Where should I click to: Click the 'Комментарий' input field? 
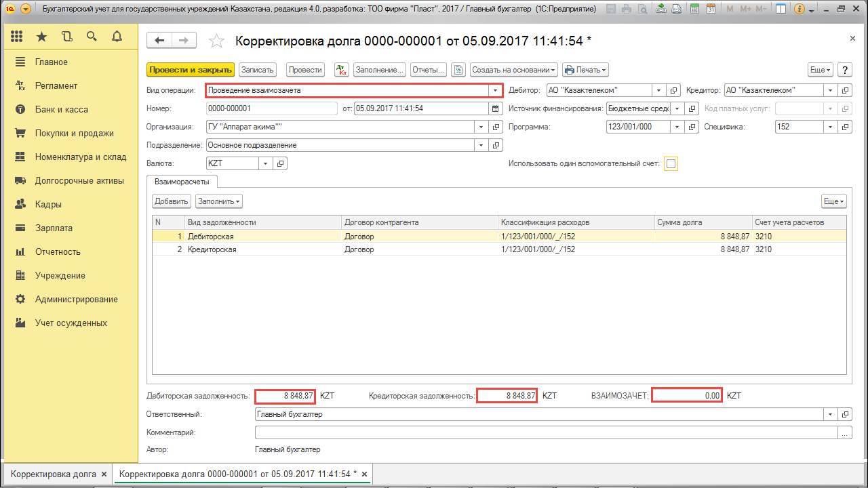546,432
